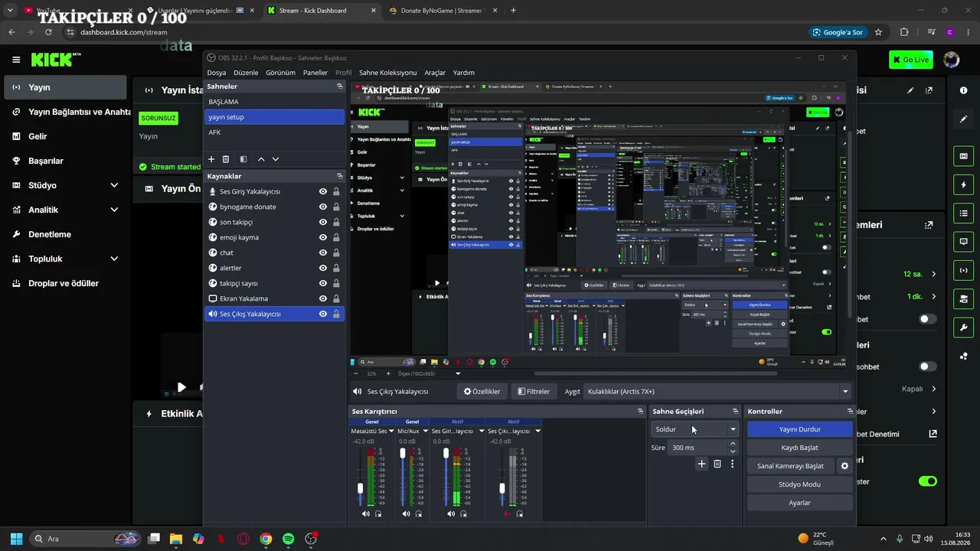Undock the Ses Karıştırıcı panel

pyautogui.click(x=641, y=412)
